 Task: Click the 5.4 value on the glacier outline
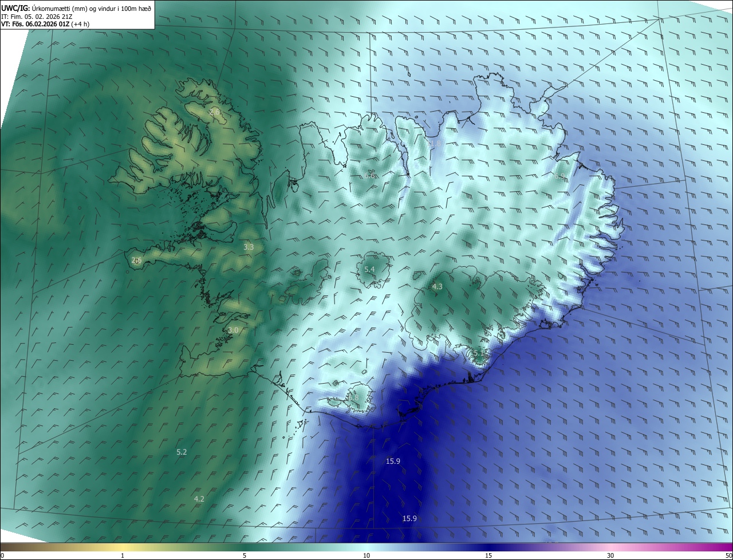[369, 270]
